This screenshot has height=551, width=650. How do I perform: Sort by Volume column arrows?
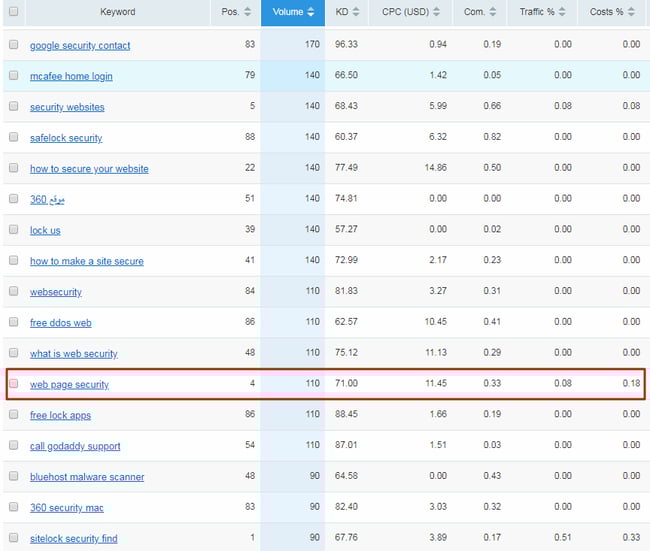pyautogui.click(x=310, y=12)
